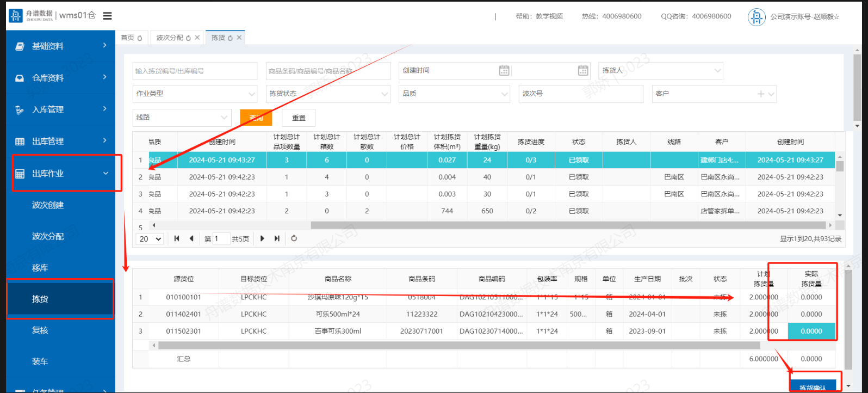The width and height of the screenshot is (868, 393).
Task: Click the refresh icon on 拣货 tab
Action: pyautogui.click(x=230, y=38)
